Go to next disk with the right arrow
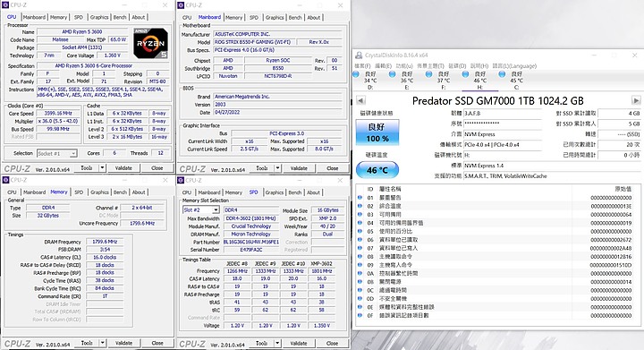Image resolution: width=644 pixels, height=350 pixels. [635, 100]
